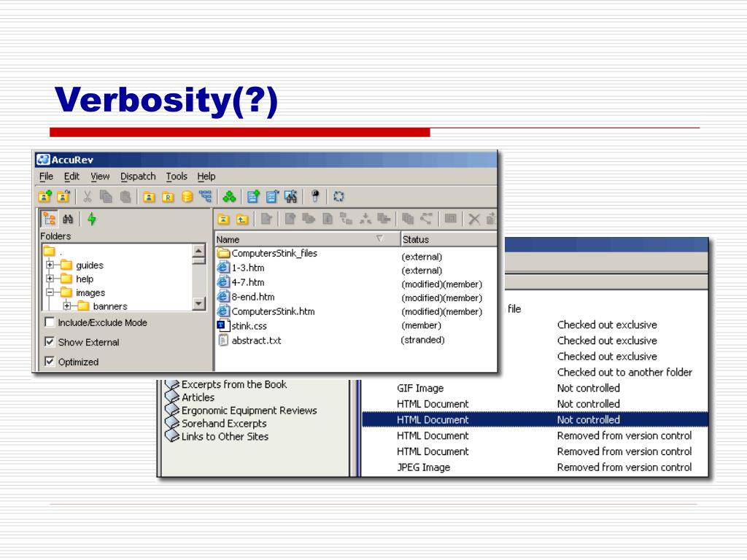Open the File menu
The image size is (747, 560).
pos(46,176)
